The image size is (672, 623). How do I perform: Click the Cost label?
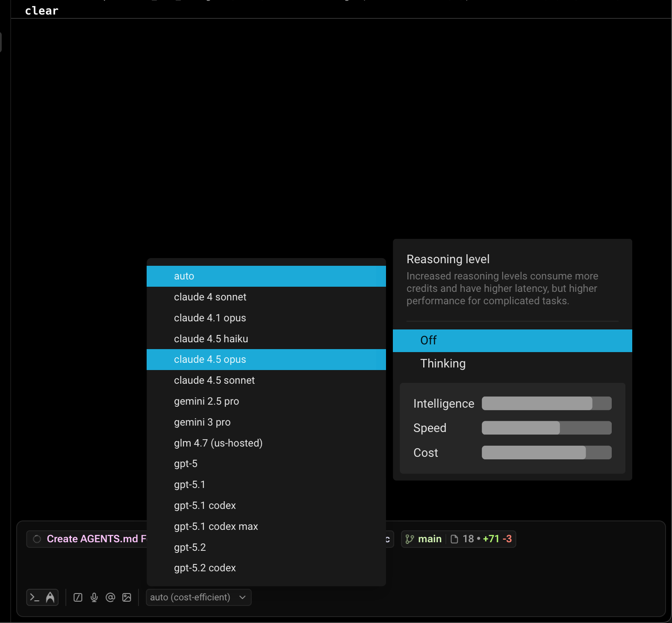pos(426,453)
